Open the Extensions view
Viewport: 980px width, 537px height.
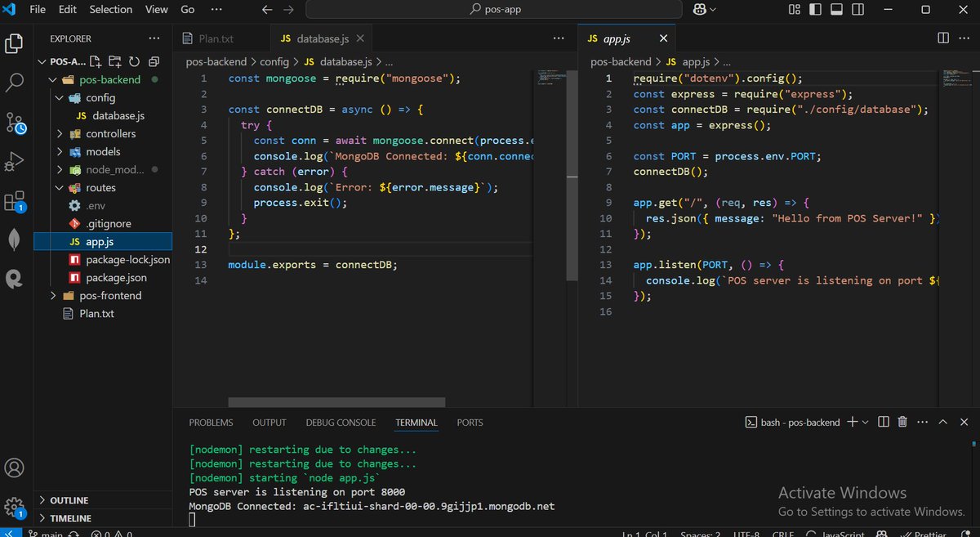tap(15, 201)
